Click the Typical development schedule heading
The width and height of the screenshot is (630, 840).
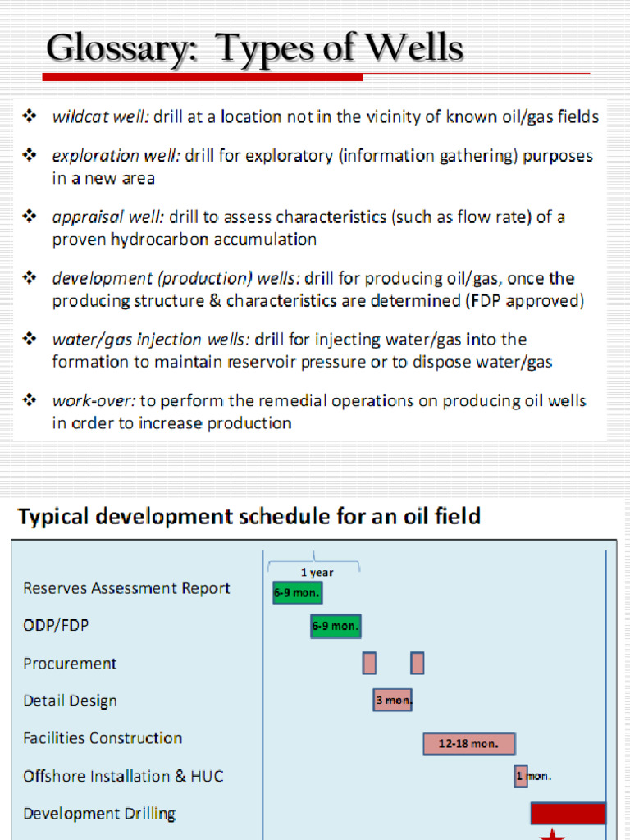[x=249, y=517]
